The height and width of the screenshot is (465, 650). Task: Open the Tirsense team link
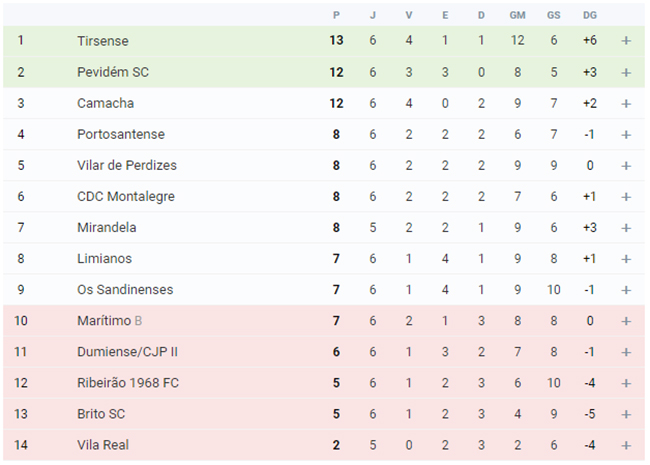[x=103, y=41]
